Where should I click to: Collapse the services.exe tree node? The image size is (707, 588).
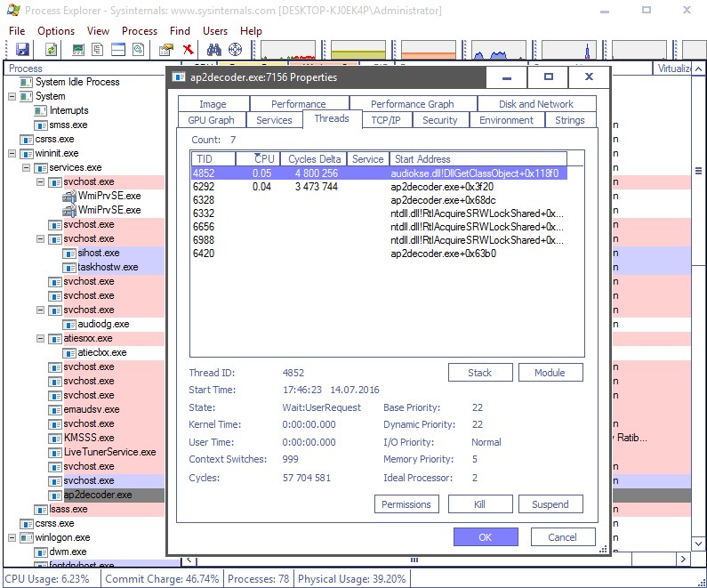click(27, 168)
